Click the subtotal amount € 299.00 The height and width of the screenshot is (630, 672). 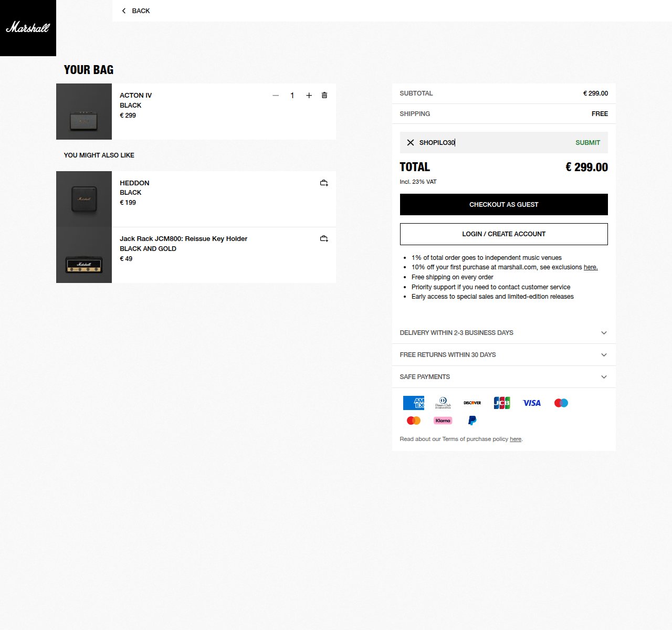595,93
